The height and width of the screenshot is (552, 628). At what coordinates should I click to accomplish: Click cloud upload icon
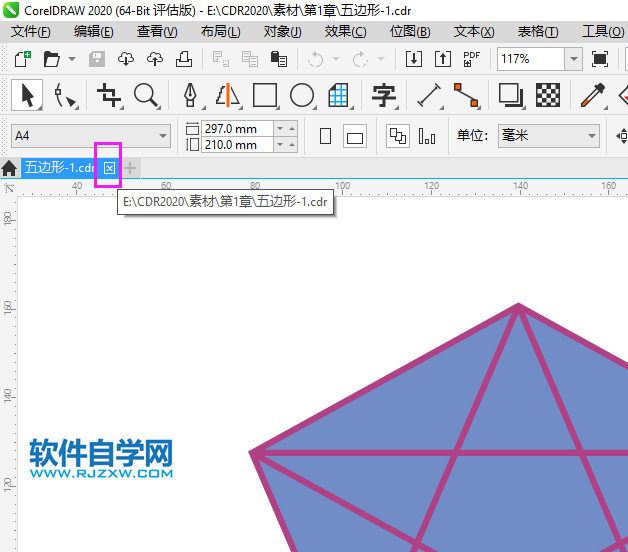[155, 59]
